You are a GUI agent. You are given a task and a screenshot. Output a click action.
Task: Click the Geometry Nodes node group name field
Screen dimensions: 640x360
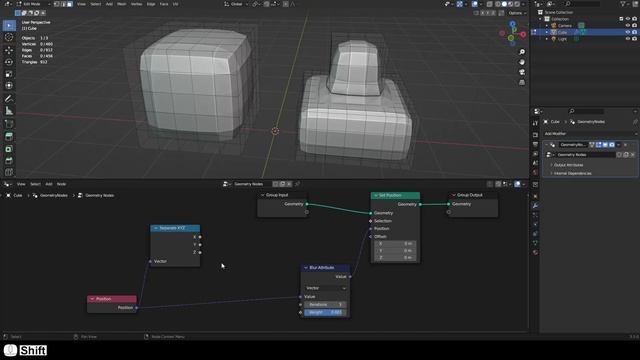tap(585, 155)
